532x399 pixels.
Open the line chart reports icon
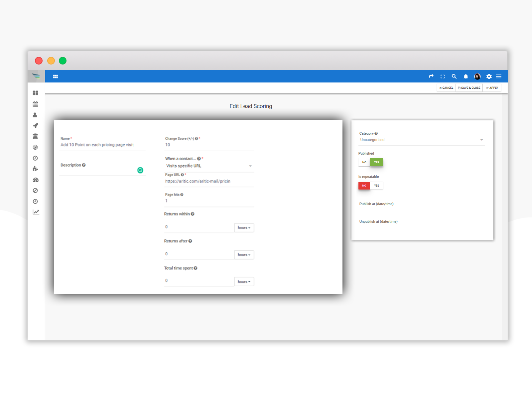point(36,212)
